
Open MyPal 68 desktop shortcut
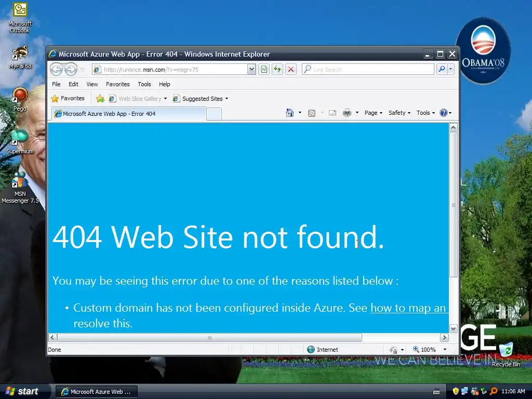[x=20, y=57]
